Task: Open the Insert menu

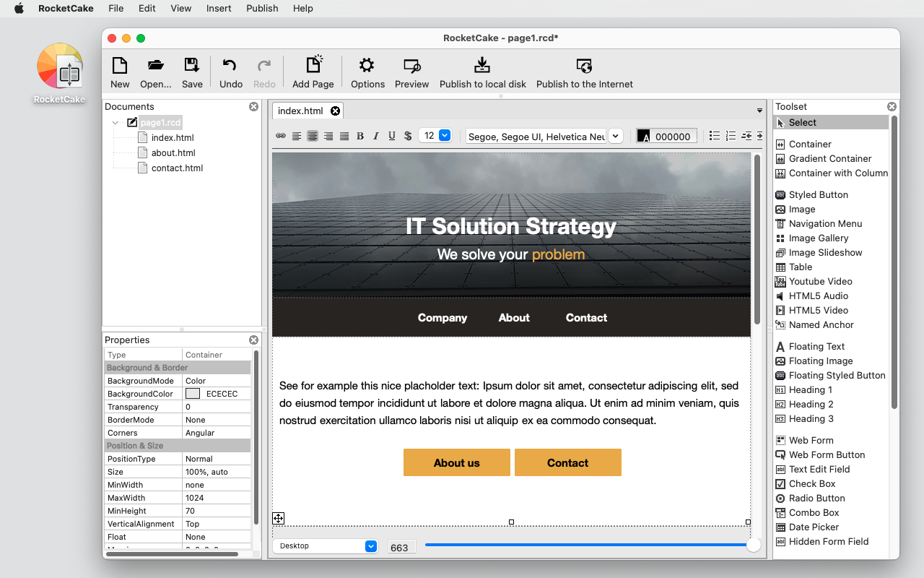Action: (219, 8)
